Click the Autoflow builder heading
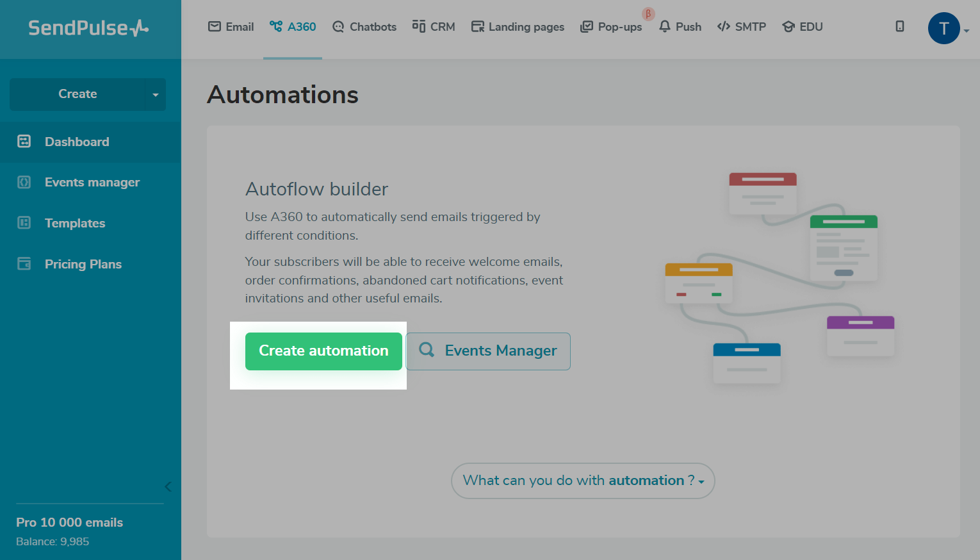The image size is (980, 560). [317, 189]
